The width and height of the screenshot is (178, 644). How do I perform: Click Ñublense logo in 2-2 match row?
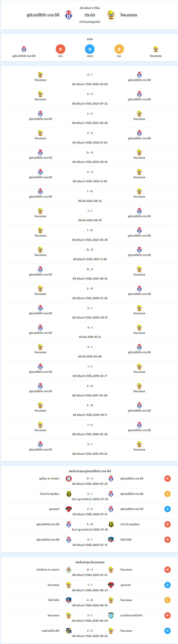pyautogui.click(x=69, y=509)
